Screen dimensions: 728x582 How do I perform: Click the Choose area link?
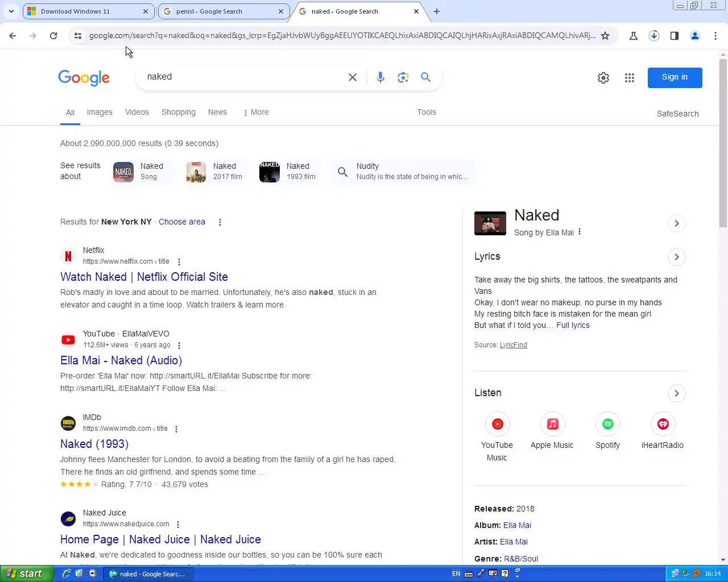point(182,222)
